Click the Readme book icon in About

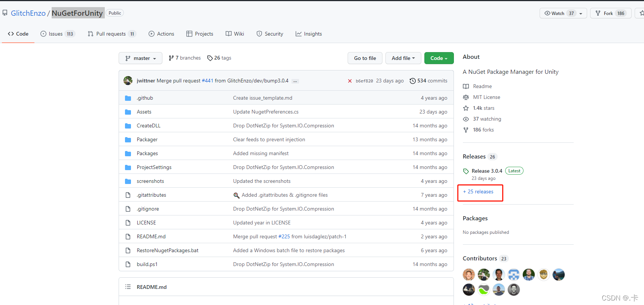click(x=466, y=87)
